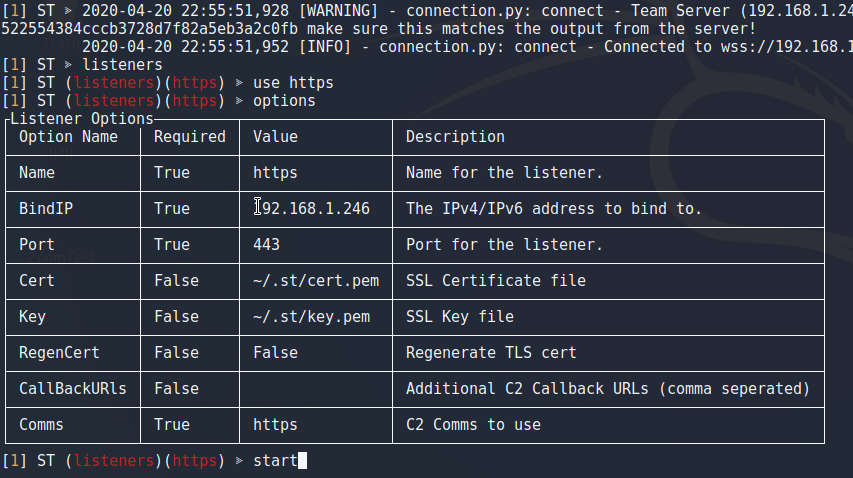Click the 'start' command at the prompt
Screen dimensions: 853x478
[x=275, y=461]
